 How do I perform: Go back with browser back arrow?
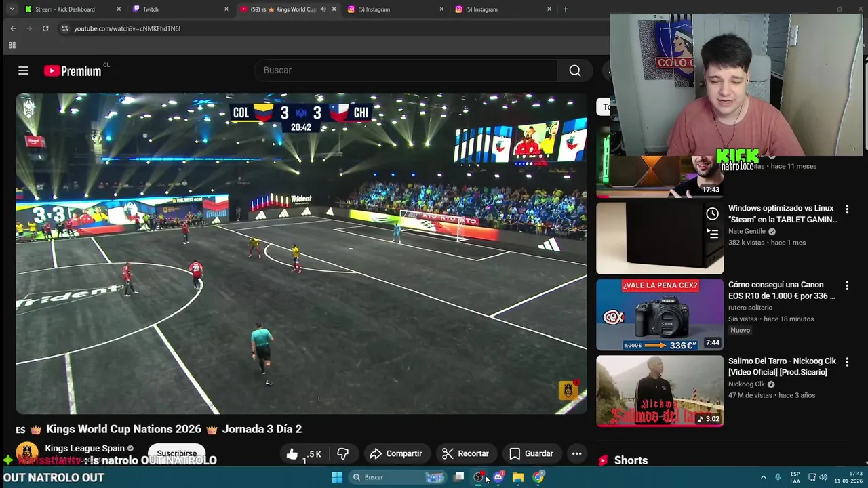pos(13,28)
